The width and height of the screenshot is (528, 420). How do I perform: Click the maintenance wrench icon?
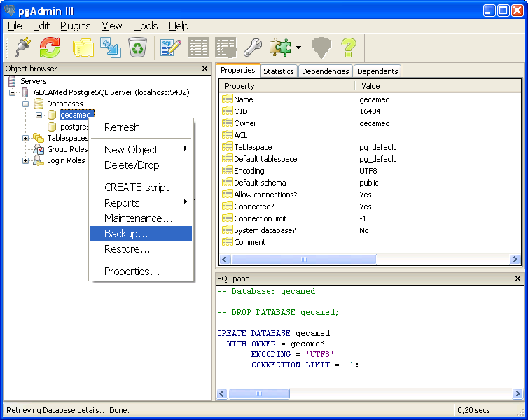pos(252,48)
